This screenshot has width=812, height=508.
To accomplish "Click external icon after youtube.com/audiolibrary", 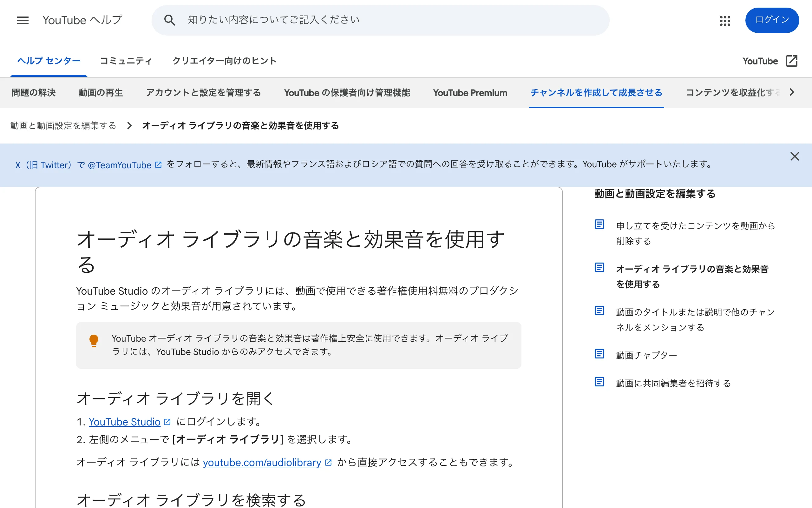I will pyautogui.click(x=328, y=462).
